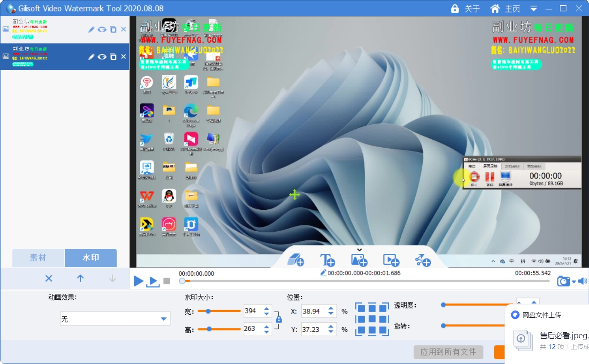This screenshot has height=364, width=589.
Task: Move the watermark up with the arrow
Action: [80, 278]
